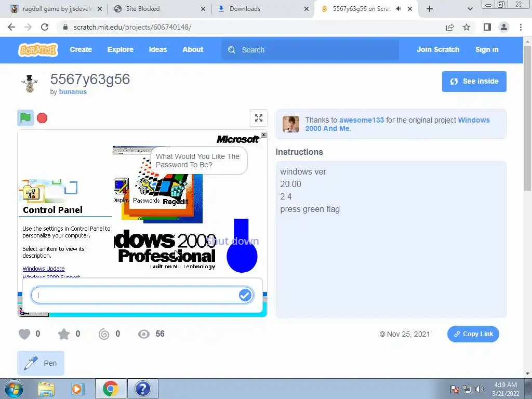Open Windows Explorer from the taskbar
The width and height of the screenshot is (532, 399).
pos(46,389)
